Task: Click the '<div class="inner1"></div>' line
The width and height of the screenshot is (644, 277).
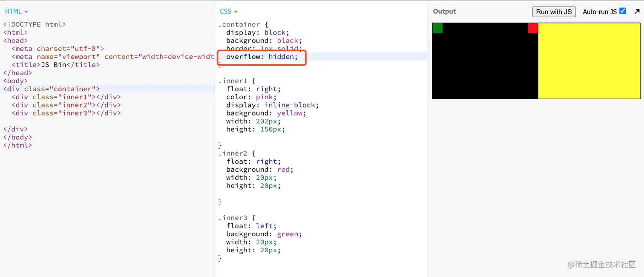Action: point(66,97)
